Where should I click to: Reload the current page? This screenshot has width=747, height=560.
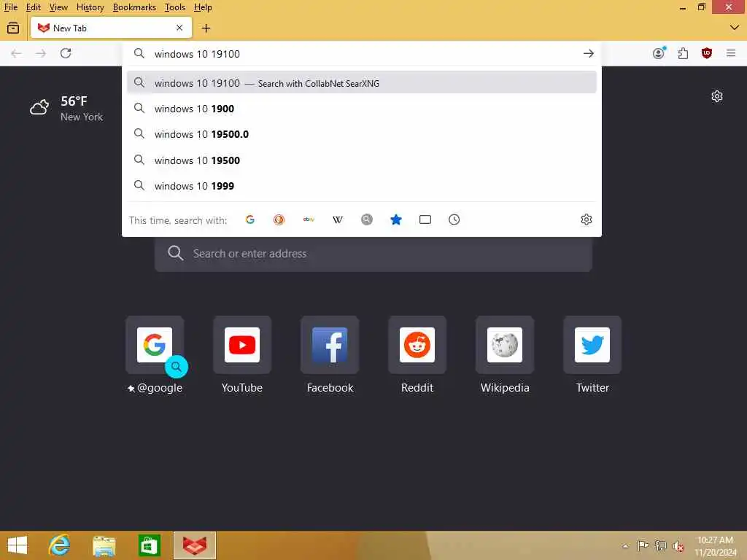point(66,53)
